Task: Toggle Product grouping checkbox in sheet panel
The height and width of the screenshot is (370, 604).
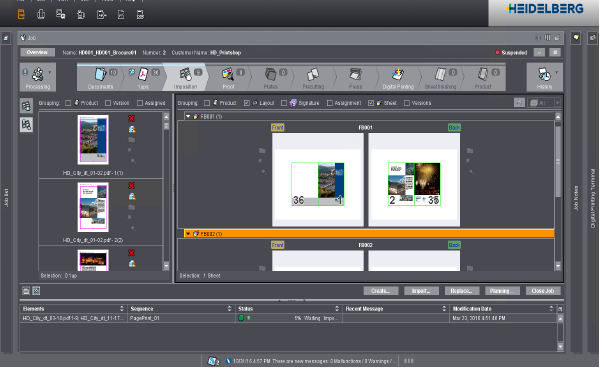Action: tap(207, 103)
